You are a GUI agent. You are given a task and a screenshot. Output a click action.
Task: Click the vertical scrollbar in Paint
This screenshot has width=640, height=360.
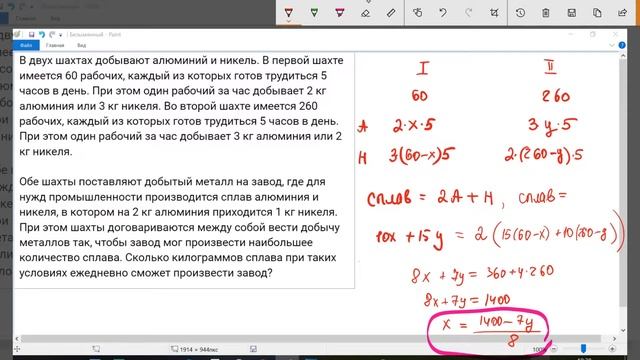click(x=622, y=183)
